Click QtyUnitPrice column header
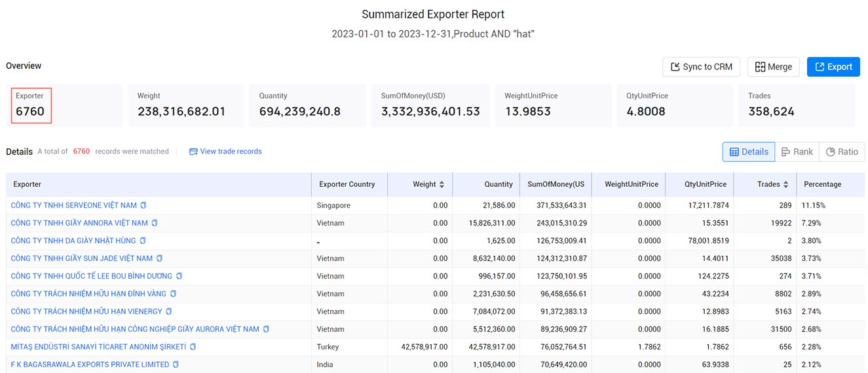Viewport: 868px width, 373px height. [700, 184]
